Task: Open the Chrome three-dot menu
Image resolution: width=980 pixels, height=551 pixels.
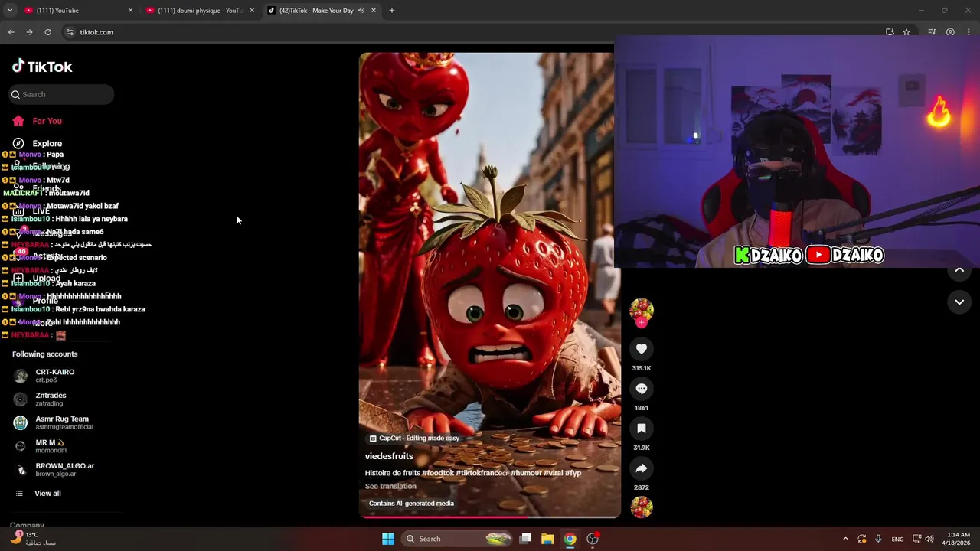Action: click(x=969, y=32)
